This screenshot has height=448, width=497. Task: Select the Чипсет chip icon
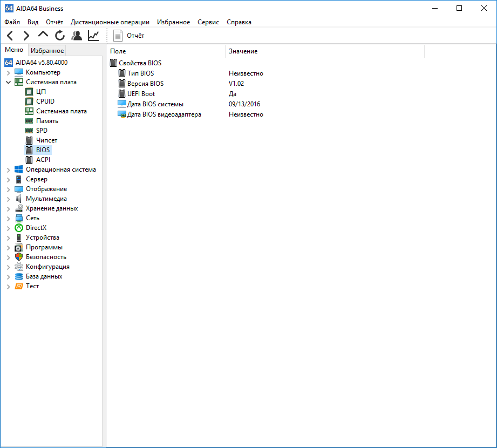(29, 140)
